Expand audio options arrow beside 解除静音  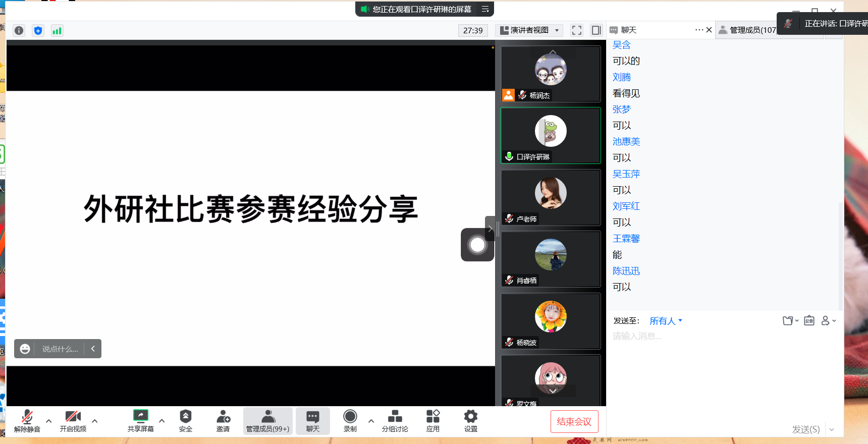click(49, 421)
